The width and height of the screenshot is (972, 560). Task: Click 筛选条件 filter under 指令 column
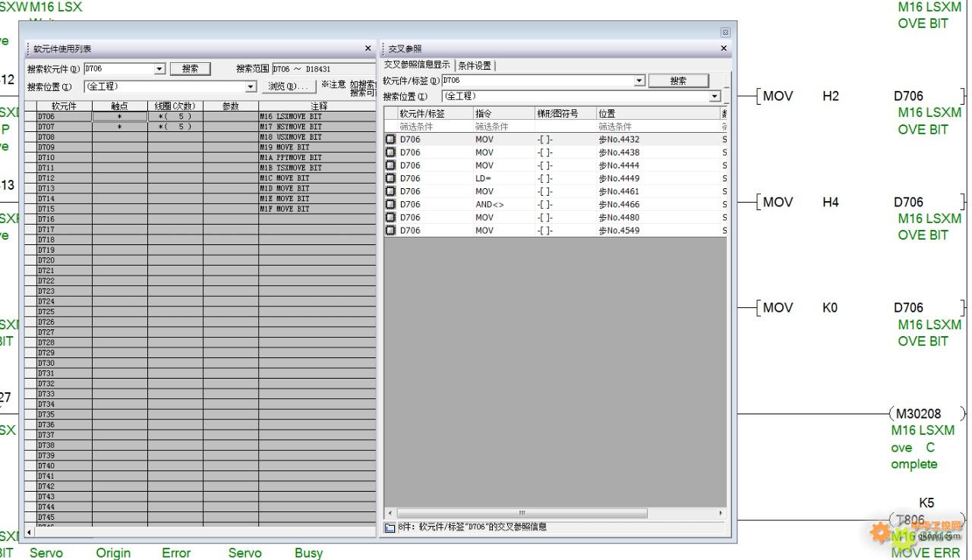click(503, 127)
